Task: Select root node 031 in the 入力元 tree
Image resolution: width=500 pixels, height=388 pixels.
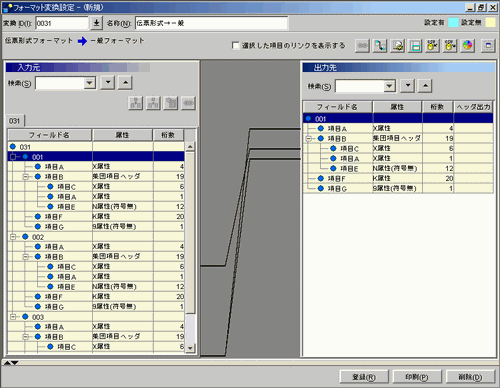Action: pyautogui.click(x=25, y=147)
